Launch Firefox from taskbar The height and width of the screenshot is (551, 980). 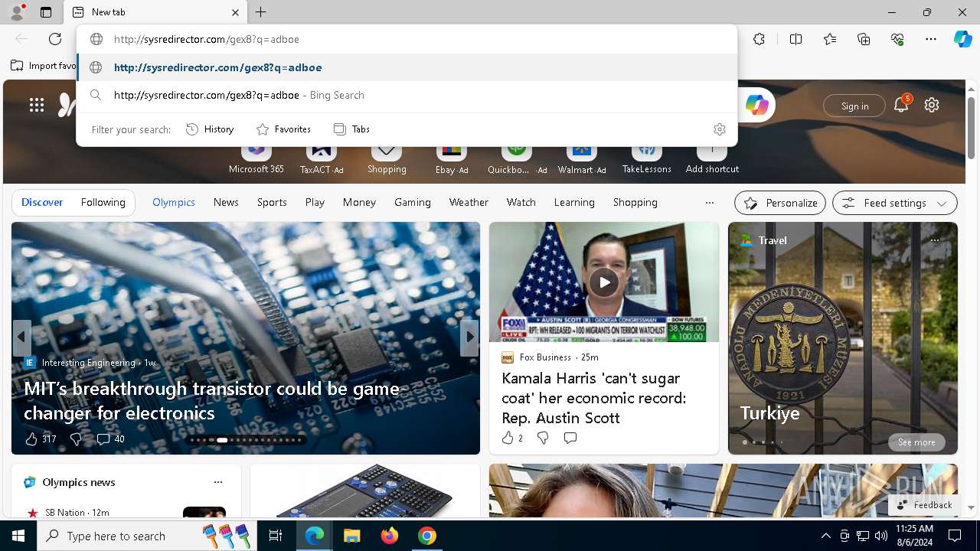[390, 536]
